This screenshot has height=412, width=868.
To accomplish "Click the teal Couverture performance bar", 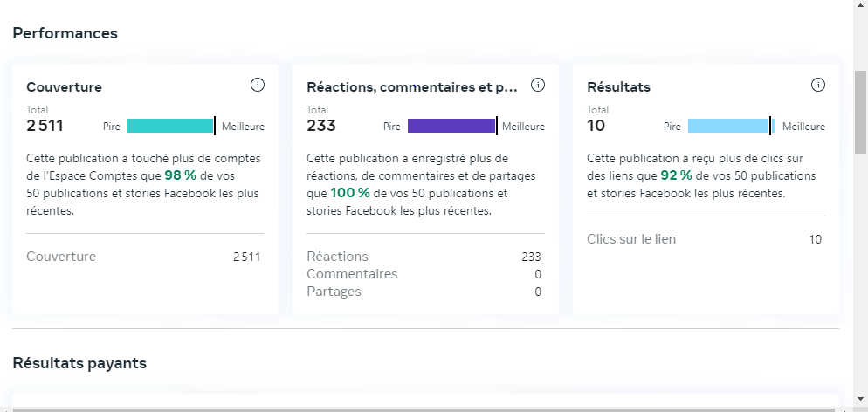I will (x=170, y=126).
